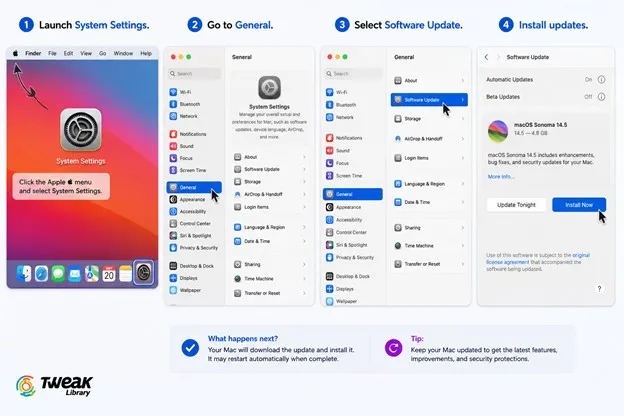Open the Window menu

tap(123, 53)
